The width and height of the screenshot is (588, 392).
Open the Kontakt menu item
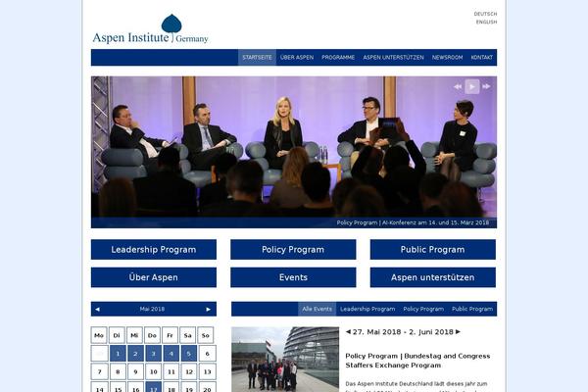pyautogui.click(x=481, y=58)
